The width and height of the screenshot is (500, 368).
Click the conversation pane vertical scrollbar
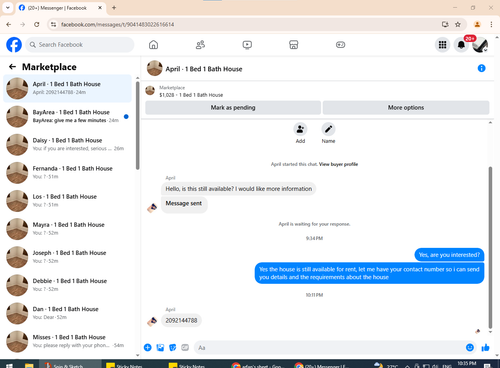pos(490,247)
